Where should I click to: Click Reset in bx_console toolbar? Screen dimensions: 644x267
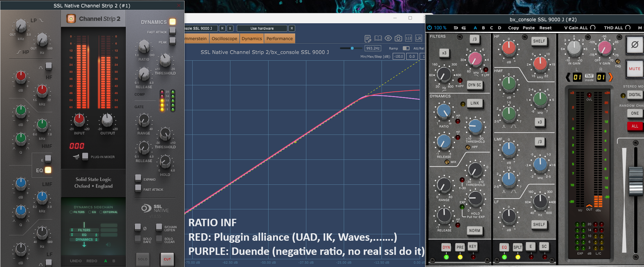[x=545, y=28]
